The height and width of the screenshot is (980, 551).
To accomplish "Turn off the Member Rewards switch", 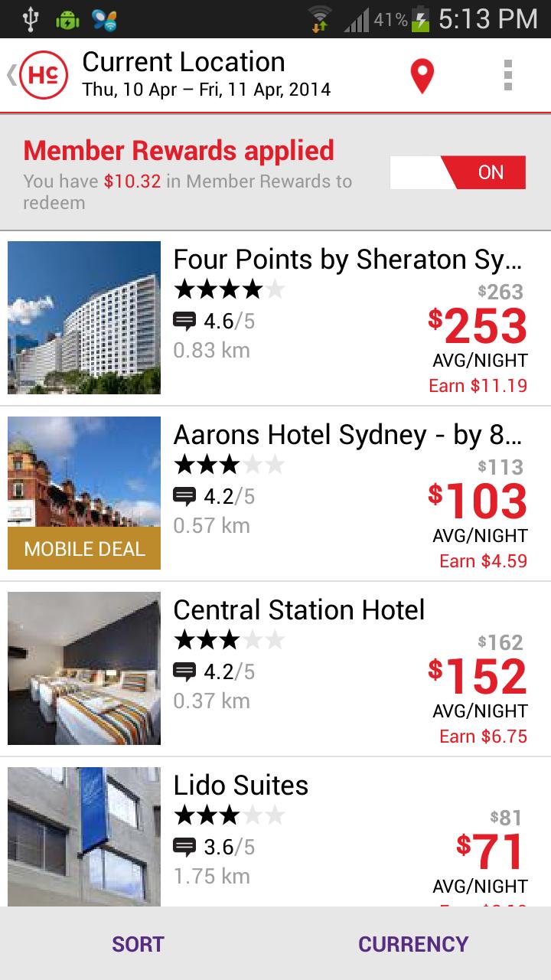I will (x=458, y=172).
